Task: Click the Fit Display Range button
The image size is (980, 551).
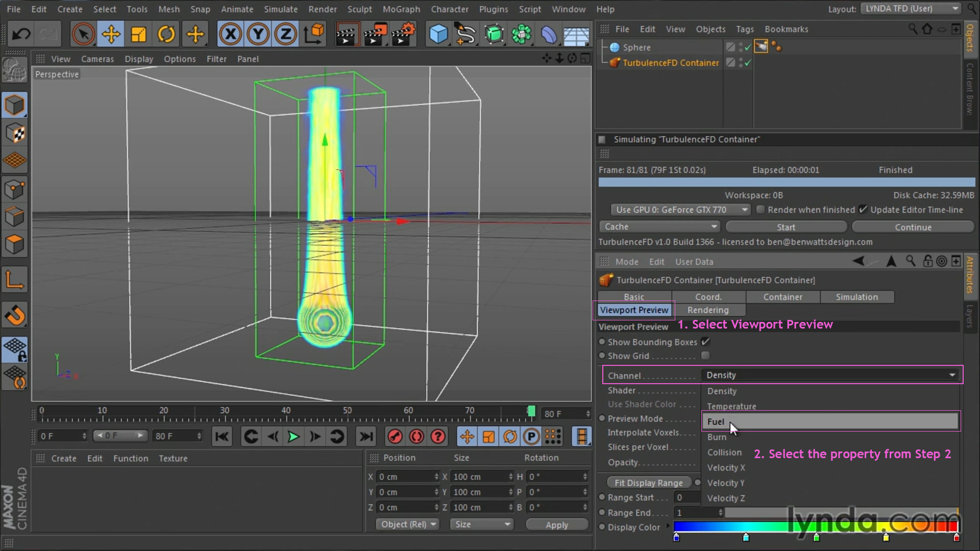Action: 648,483
